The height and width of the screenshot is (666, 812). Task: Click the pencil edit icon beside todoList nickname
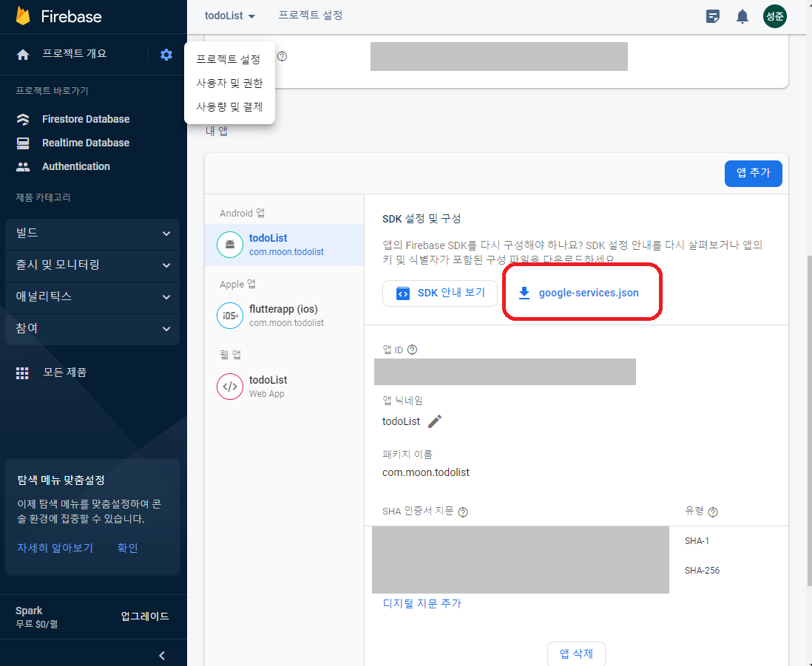point(435,421)
